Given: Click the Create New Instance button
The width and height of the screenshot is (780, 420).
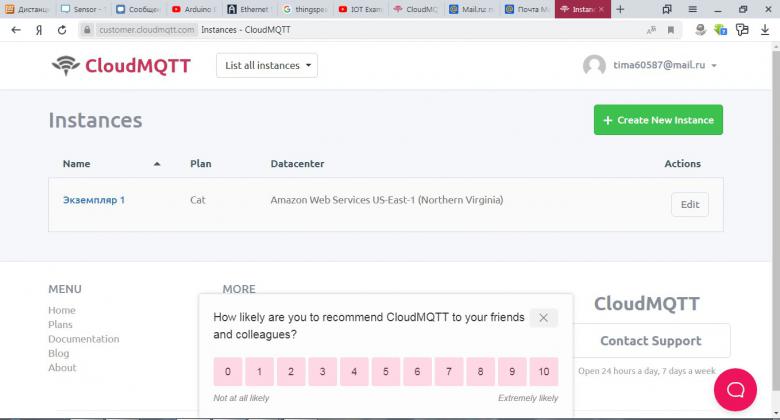Looking at the screenshot, I should [x=658, y=120].
